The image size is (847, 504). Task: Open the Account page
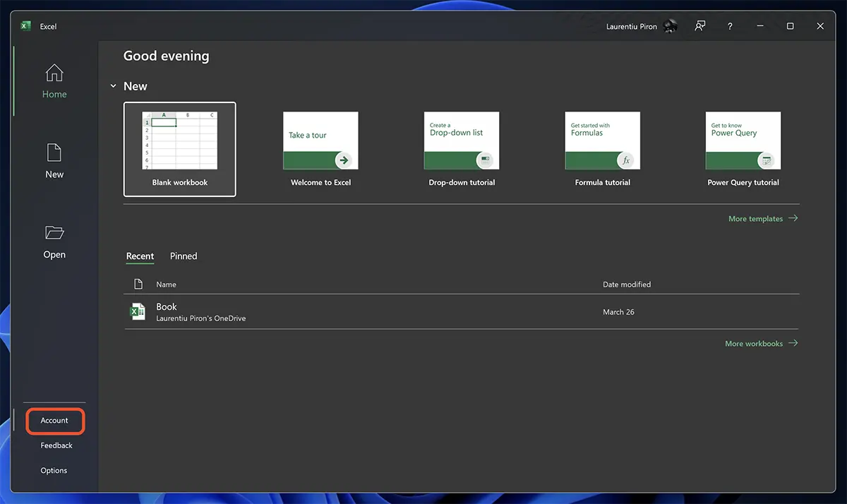point(55,421)
